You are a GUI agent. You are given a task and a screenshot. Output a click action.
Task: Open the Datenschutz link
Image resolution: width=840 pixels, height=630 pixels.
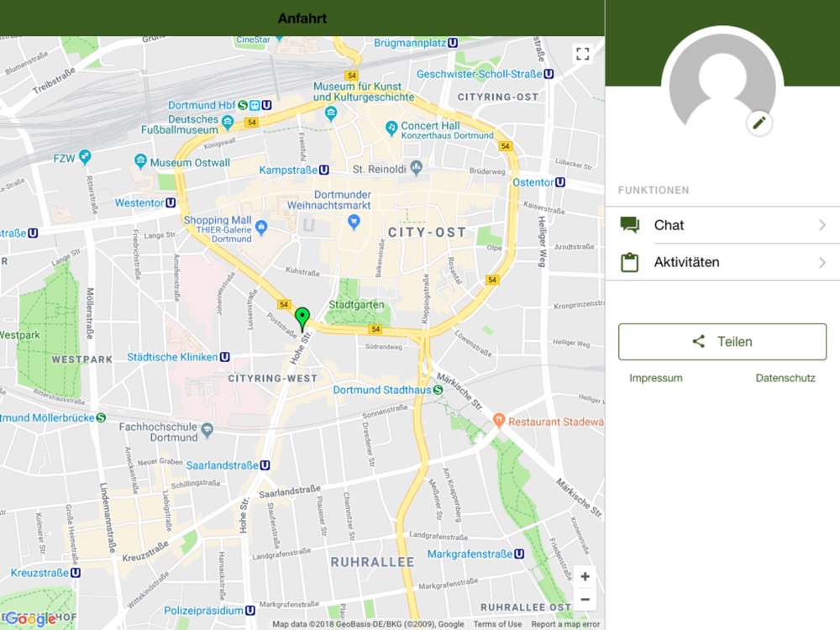pos(785,378)
